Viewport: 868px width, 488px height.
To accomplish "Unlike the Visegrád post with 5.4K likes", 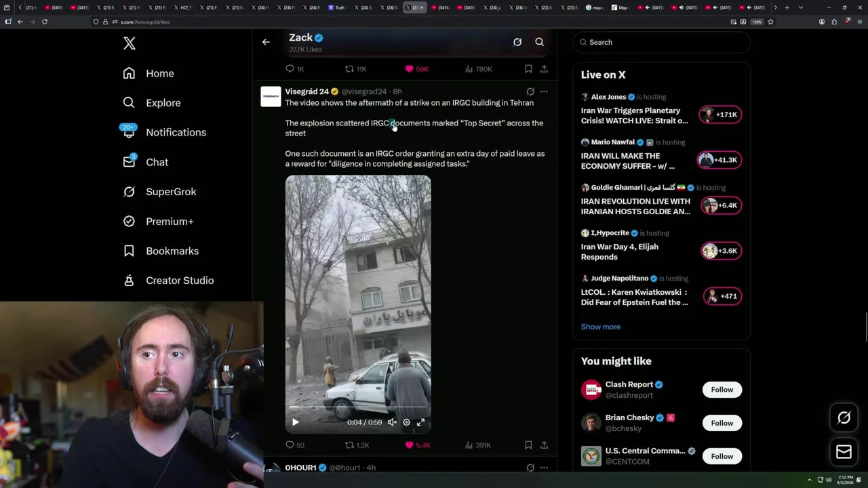I will click(417, 445).
